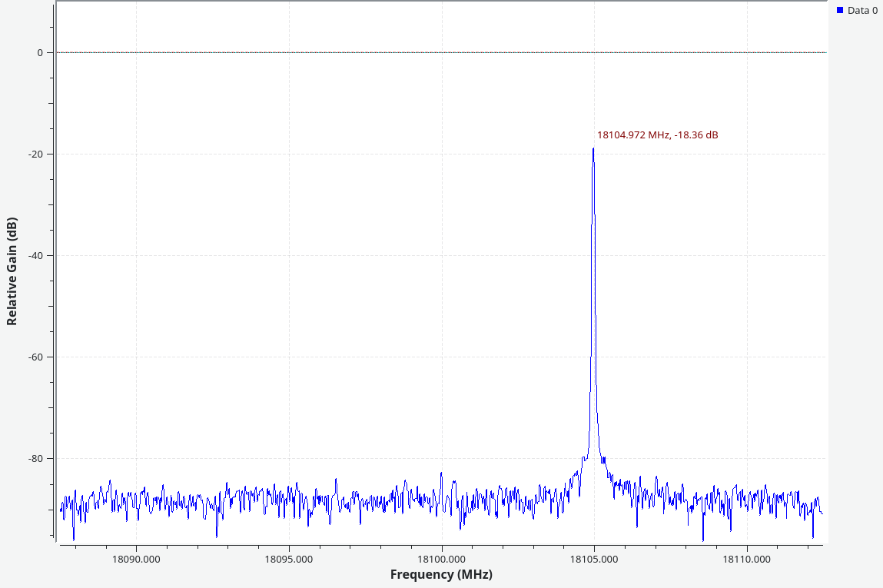Click the top of the spectrum peak
The height and width of the screenshot is (588, 883).
coord(593,149)
